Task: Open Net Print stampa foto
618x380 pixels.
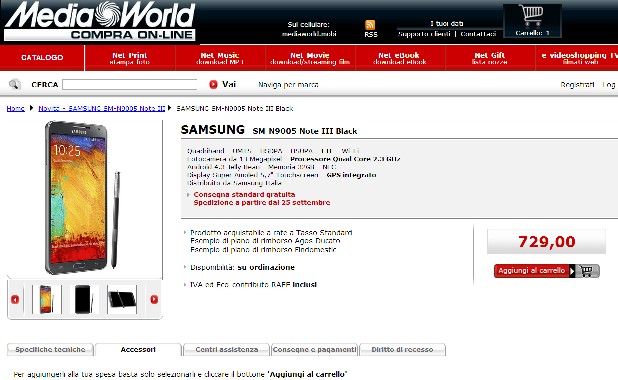Action: coord(130,58)
